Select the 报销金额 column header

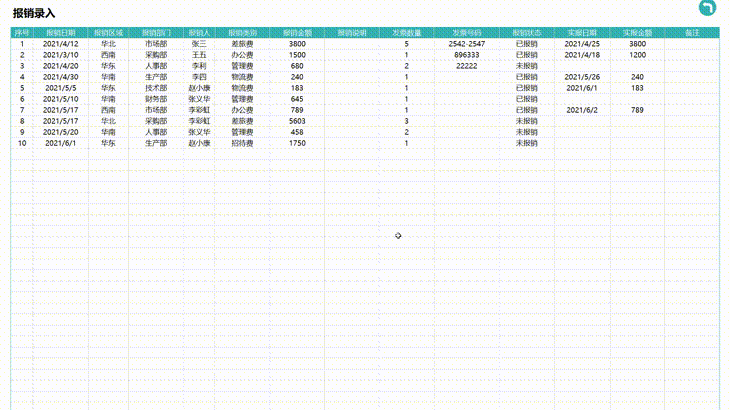[x=297, y=33]
